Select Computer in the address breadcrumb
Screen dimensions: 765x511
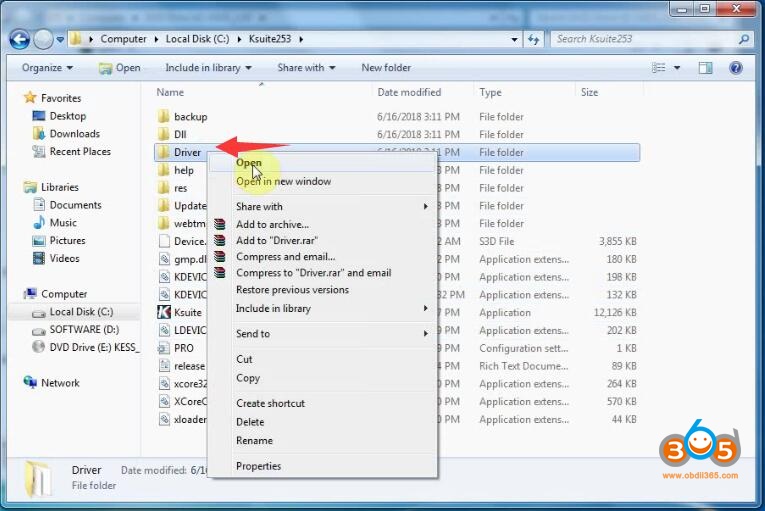tap(123, 39)
